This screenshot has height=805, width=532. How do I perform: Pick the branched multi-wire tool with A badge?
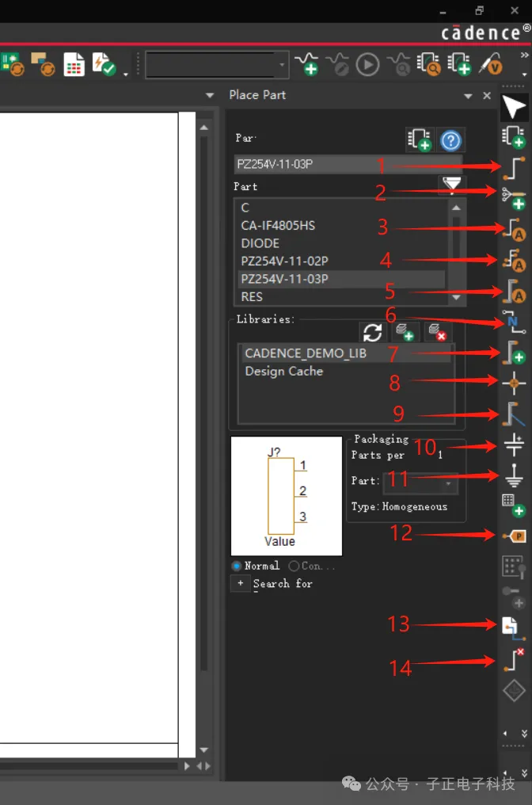pyautogui.click(x=514, y=261)
